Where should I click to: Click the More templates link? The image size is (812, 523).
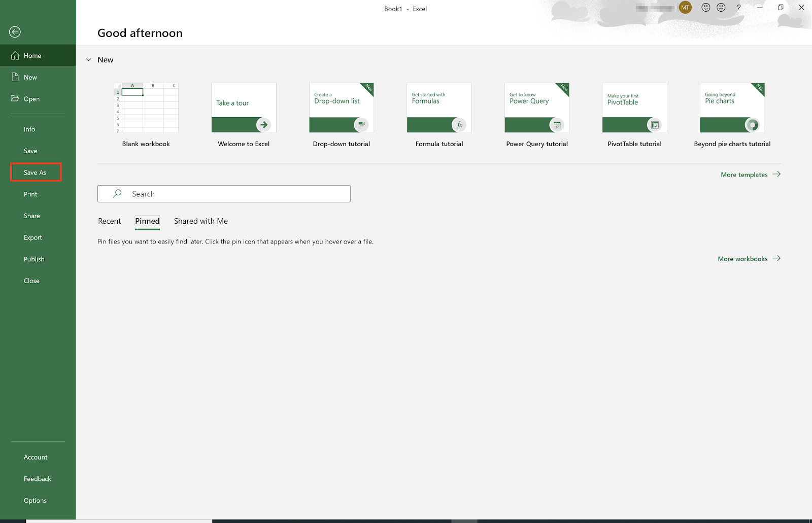(x=744, y=175)
